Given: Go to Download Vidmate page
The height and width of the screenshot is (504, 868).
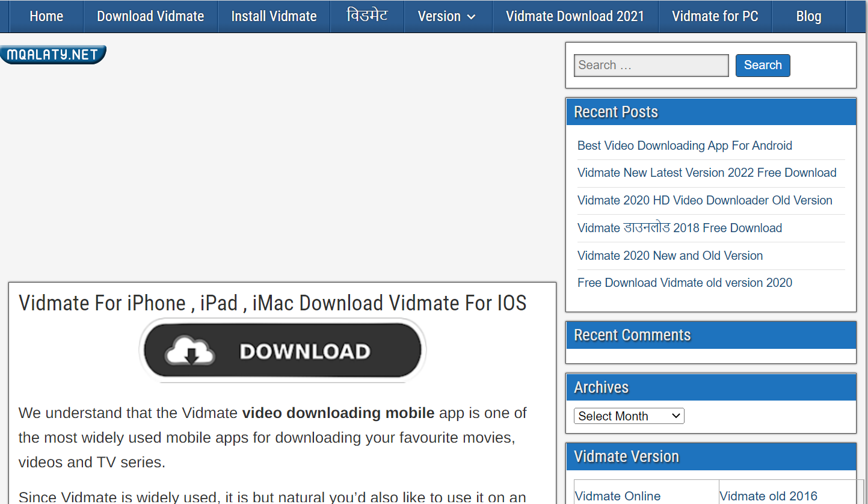Looking at the screenshot, I should (150, 16).
